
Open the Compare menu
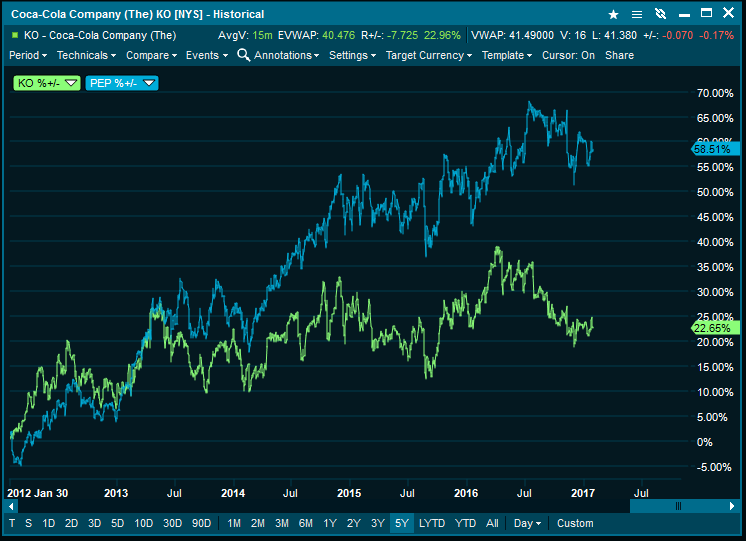coord(151,55)
